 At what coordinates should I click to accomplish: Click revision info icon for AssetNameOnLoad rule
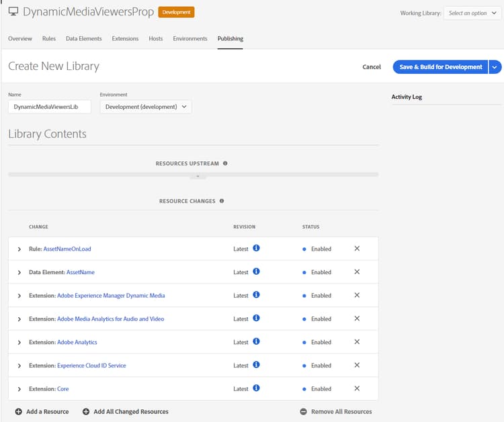click(x=256, y=248)
